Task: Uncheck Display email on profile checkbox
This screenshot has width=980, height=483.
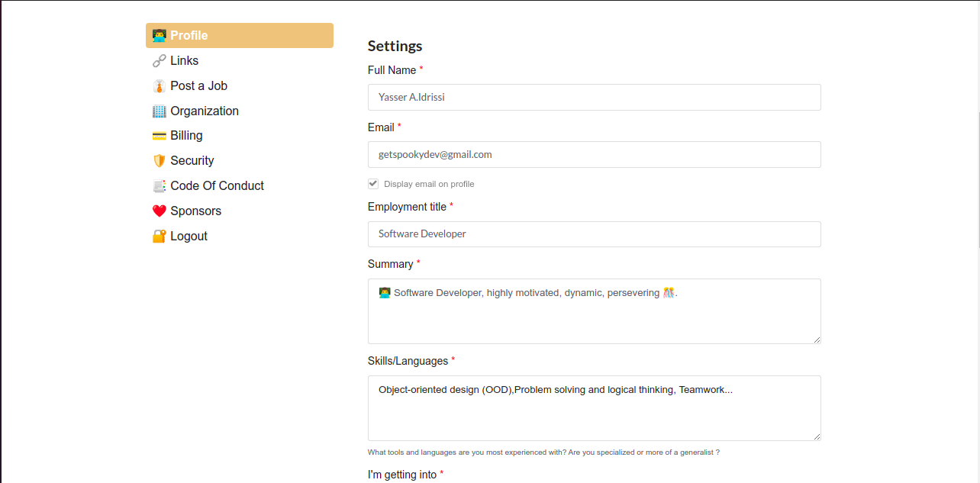Action: click(x=373, y=183)
